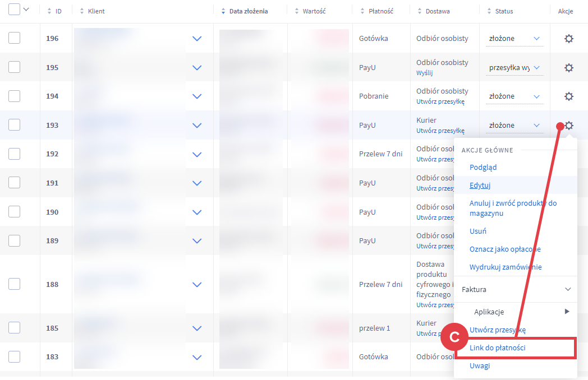588x380 pixels.
Task: Choose Utwórz przesyłkę in actions menu
Action: 498,330
